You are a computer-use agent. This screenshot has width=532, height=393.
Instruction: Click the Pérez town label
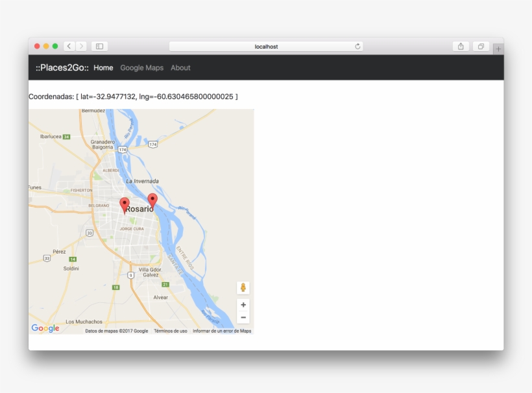[59, 252]
